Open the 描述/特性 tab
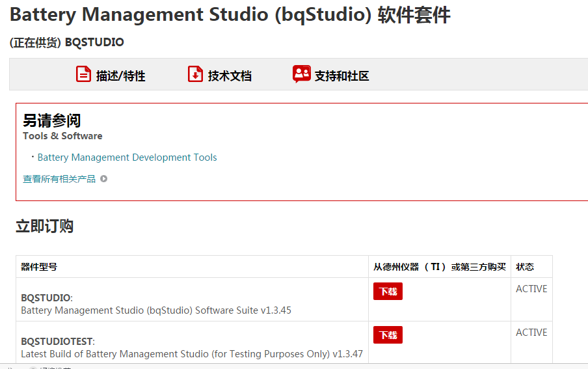Image resolution: width=588 pixels, height=369 pixels. (111, 74)
